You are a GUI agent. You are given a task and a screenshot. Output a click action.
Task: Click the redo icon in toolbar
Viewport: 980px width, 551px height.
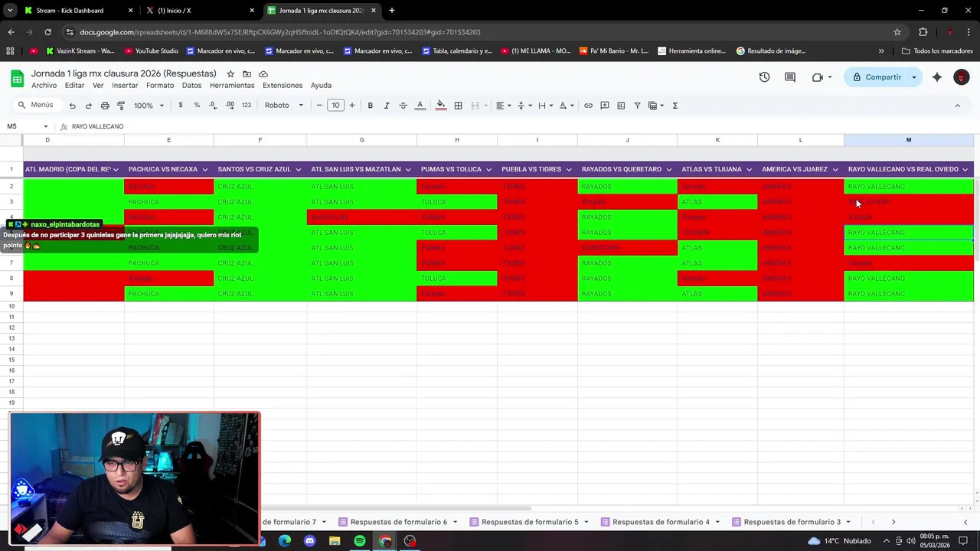tap(88, 106)
